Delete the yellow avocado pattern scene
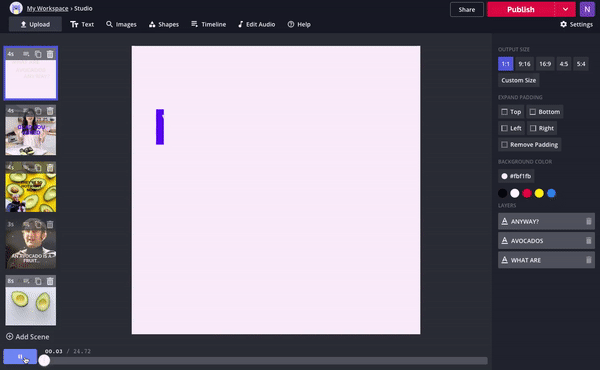Screen dimensions: 600x370 coord(50,167)
